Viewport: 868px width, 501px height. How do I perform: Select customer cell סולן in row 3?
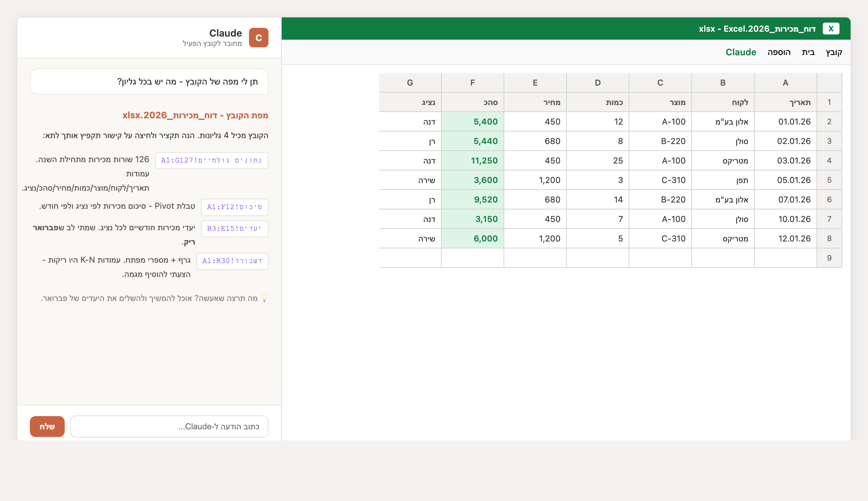pos(723,141)
